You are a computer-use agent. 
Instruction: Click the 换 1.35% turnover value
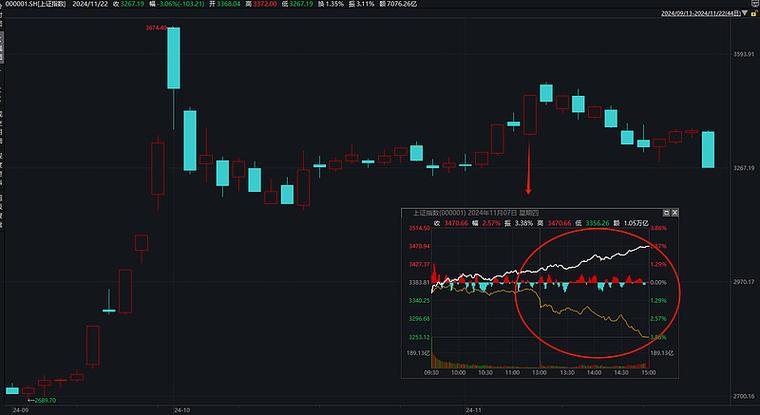coord(331,4)
